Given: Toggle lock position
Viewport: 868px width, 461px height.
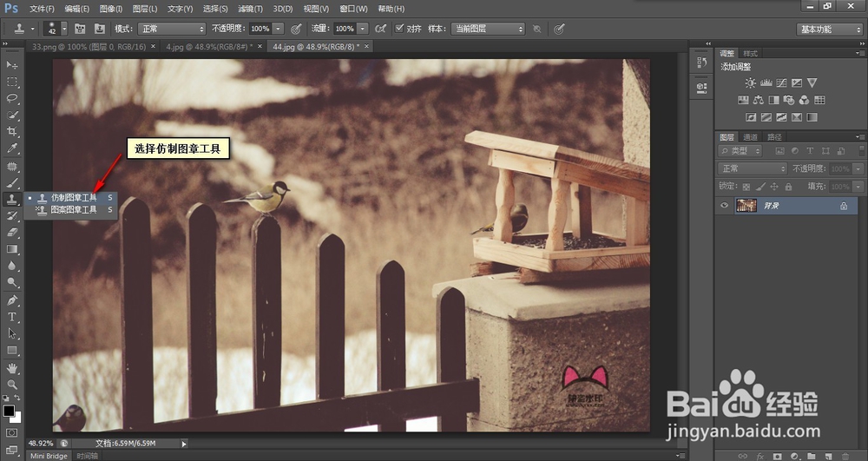Looking at the screenshot, I should click(774, 187).
